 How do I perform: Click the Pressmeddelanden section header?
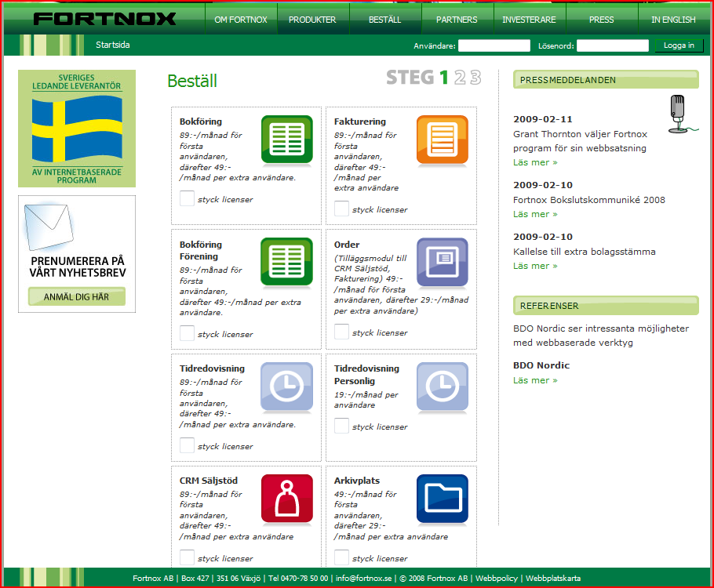coord(606,80)
